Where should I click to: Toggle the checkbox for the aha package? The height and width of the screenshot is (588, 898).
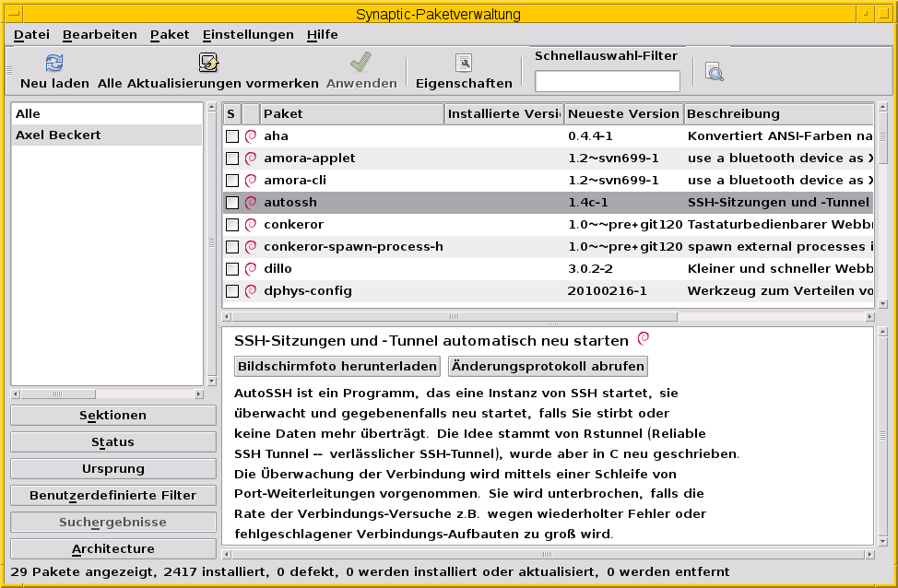pyautogui.click(x=231, y=135)
